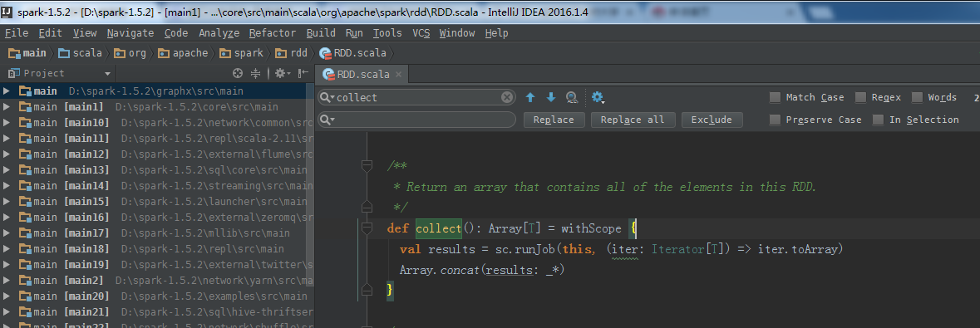Click the Replace all button
The height and width of the screenshot is (328, 980).
[x=633, y=120]
